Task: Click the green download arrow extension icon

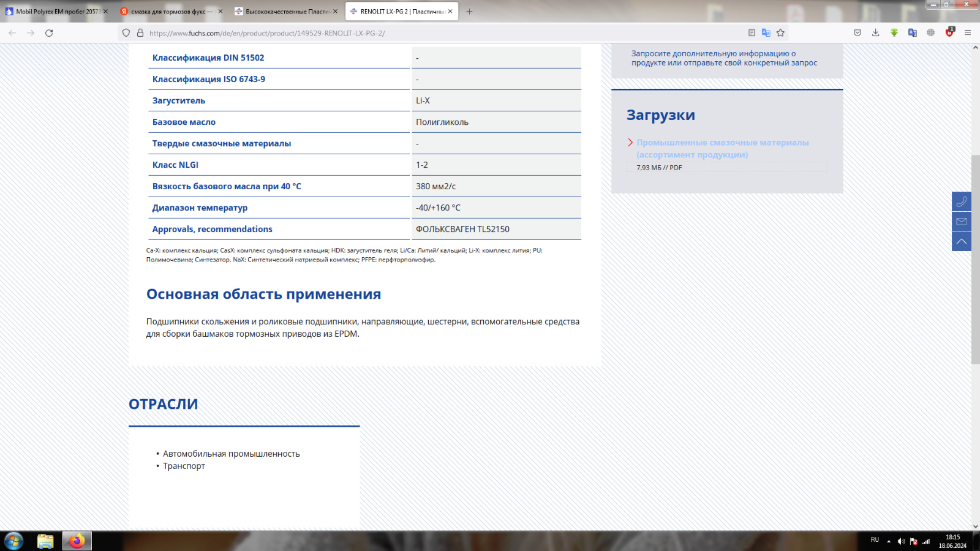Action: pos(894,33)
